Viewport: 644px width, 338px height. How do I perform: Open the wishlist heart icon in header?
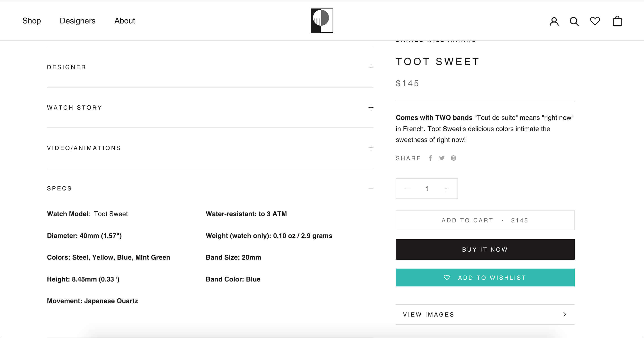coord(595,21)
